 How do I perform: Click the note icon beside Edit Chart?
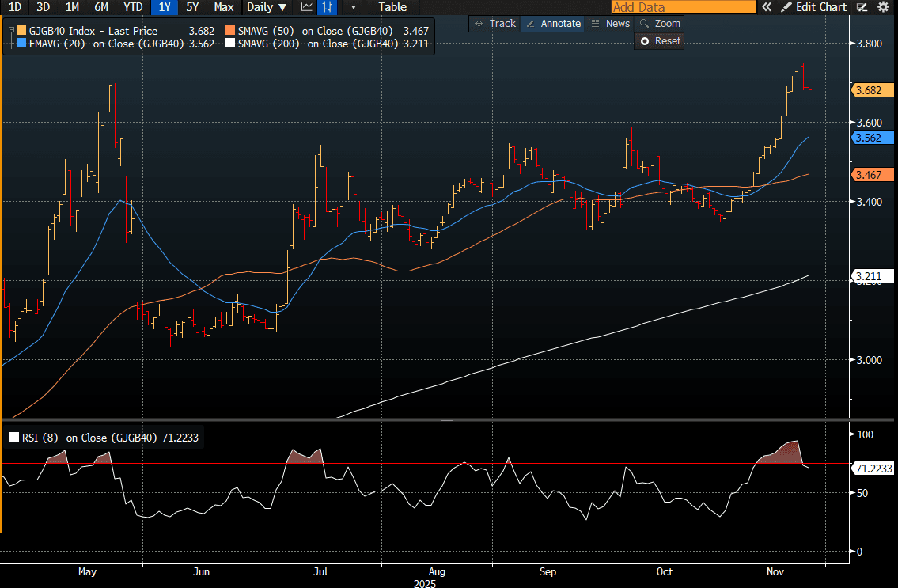863,7
